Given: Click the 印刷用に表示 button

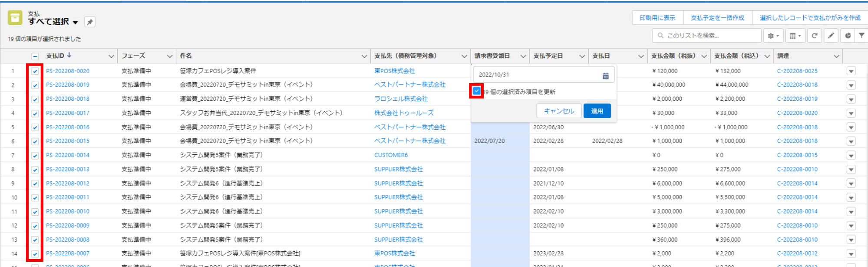Looking at the screenshot, I should pyautogui.click(x=657, y=18).
